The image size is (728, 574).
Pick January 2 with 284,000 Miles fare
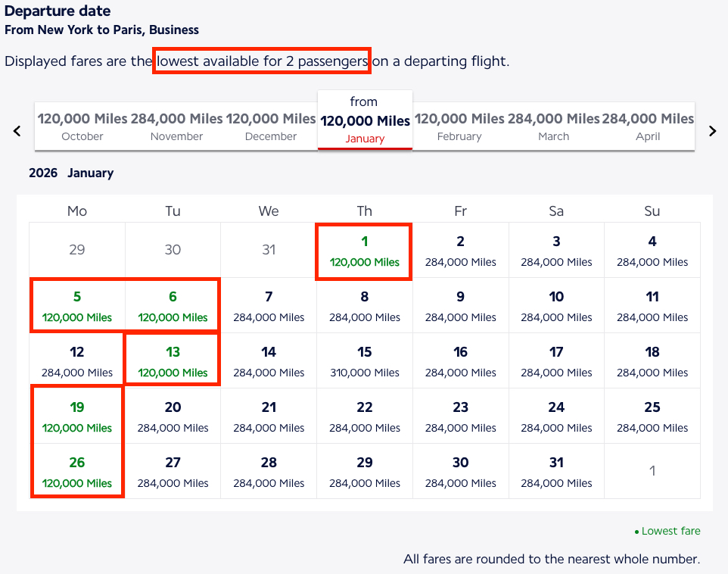pyautogui.click(x=460, y=250)
